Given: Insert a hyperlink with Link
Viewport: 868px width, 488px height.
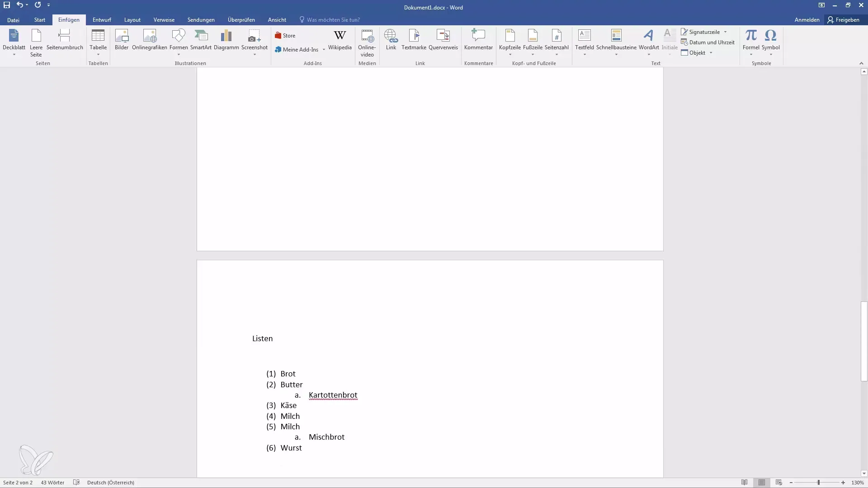Looking at the screenshot, I should click(x=391, y=40).
